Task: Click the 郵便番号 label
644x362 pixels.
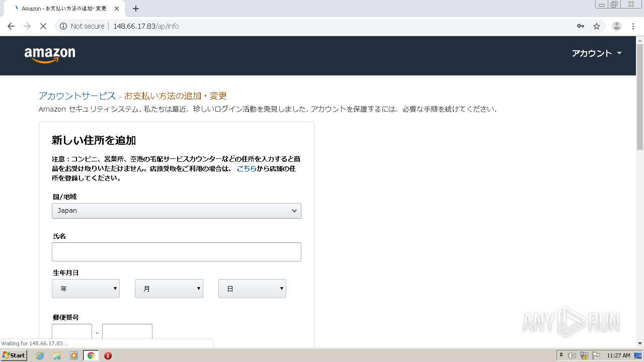Action: pos(66,317)
